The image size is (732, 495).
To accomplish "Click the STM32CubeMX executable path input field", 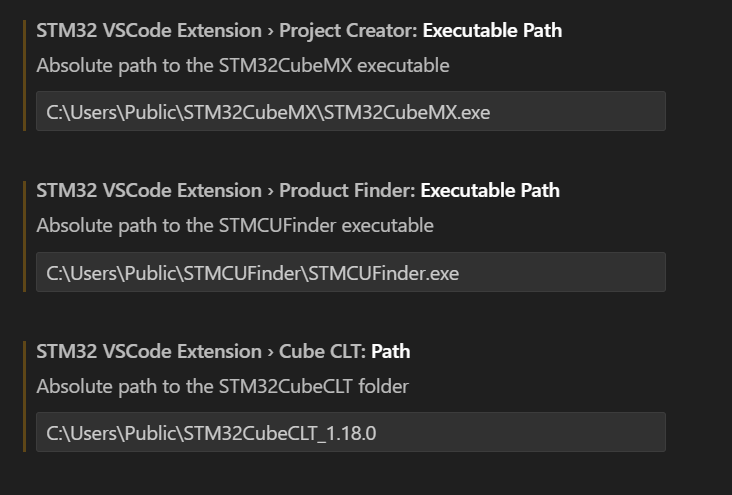I will click(x=350, y=112).
